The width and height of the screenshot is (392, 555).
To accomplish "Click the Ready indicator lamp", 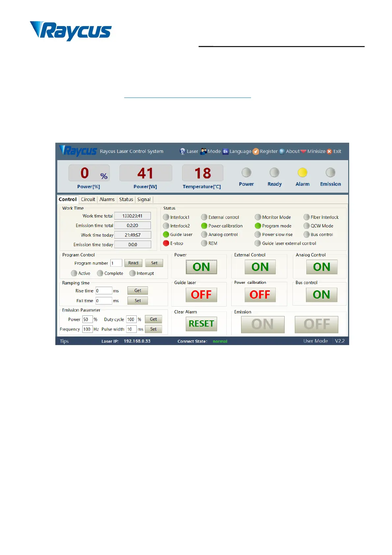I will 274,172.
